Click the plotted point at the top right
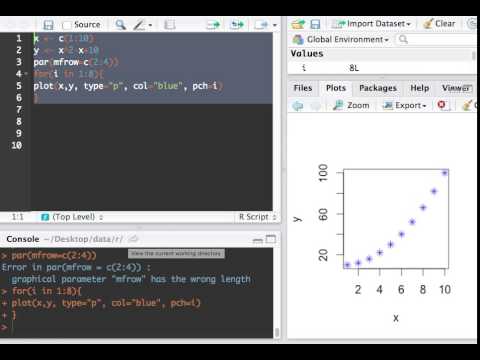 (x=445, y=173)
